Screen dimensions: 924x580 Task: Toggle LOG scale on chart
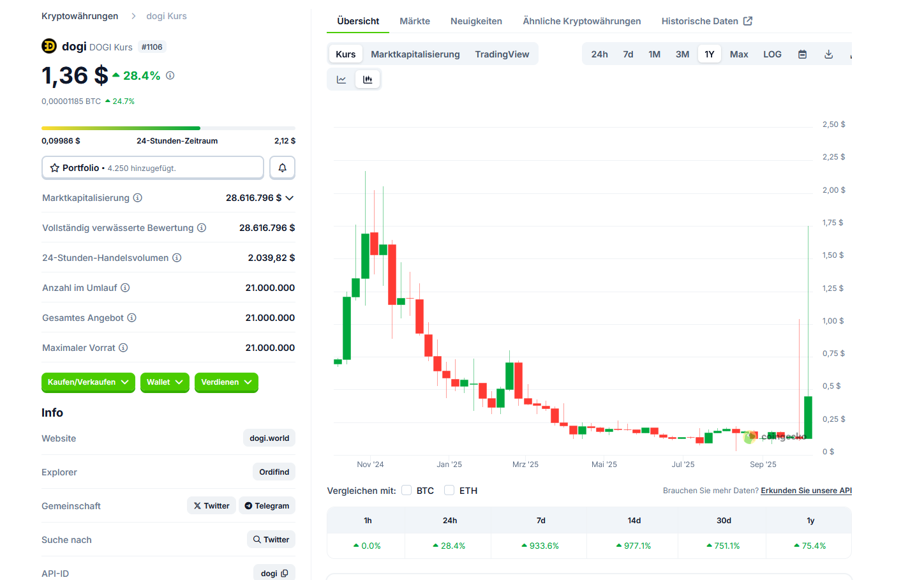(772, 54)
